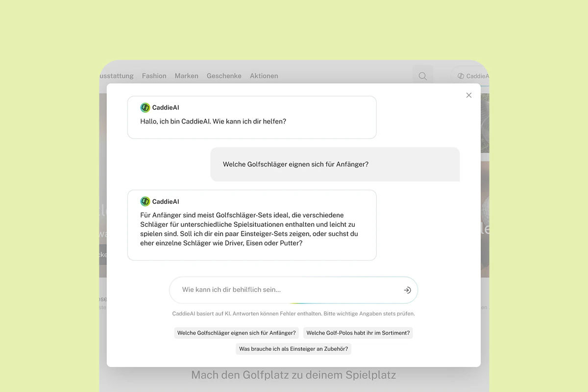588x392 pixels.
Task: Open the Ausstattung menu item
Action: click(x=117, y=76)
